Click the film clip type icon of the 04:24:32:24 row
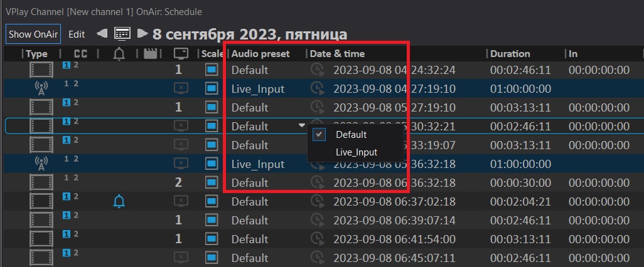 pos(41,70)
